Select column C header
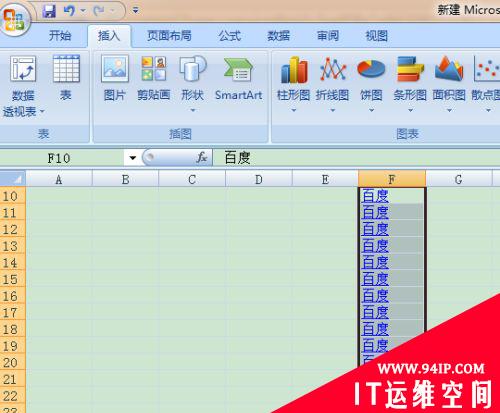 coord(192,179)
